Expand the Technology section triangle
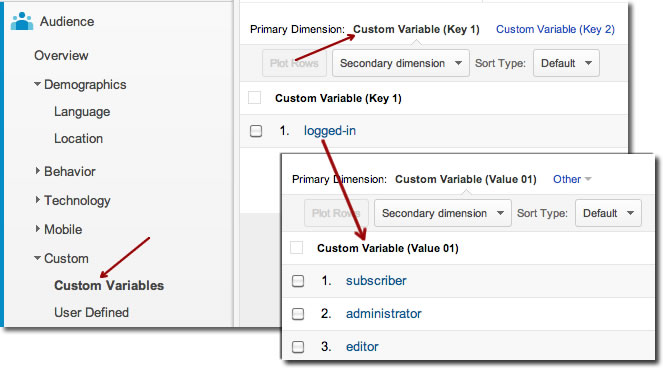This screenshot has height=368, width=663. point(37,200)
